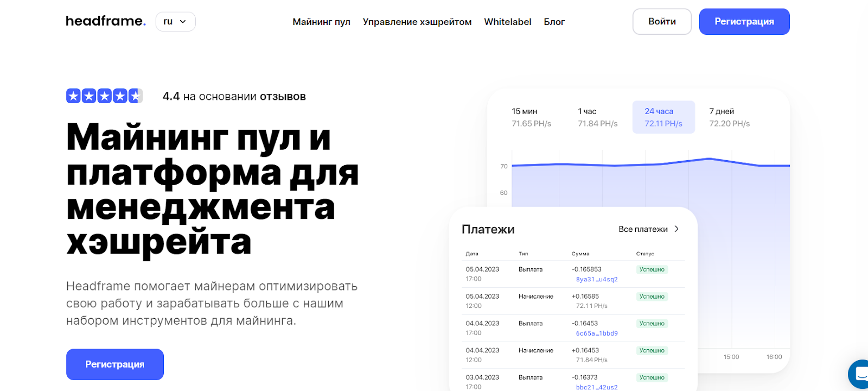Screen dimensions: 868x391
Task: Click the 4.4 rating value
Action: point(171,96)
